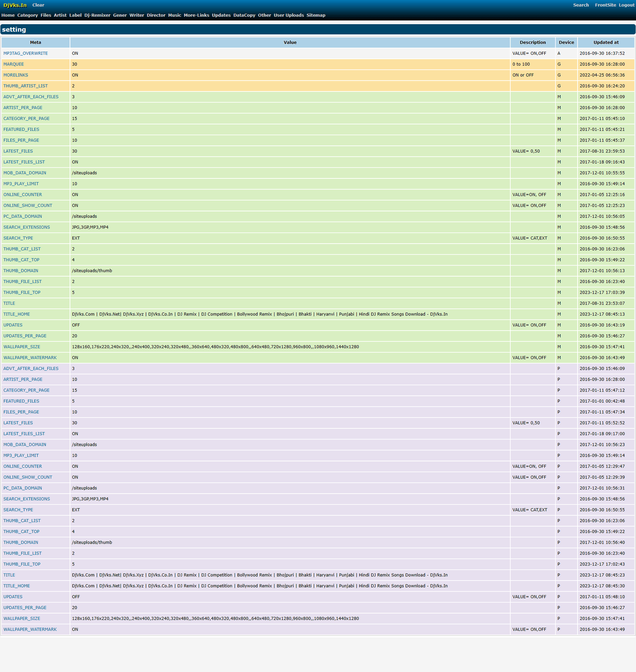Logout of the admin panel

click(626, 5)
